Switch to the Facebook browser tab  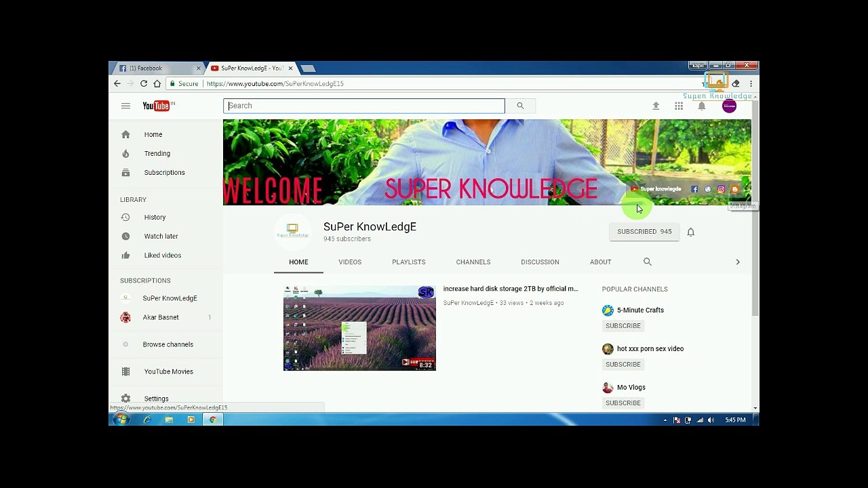[x=157, y=68]
